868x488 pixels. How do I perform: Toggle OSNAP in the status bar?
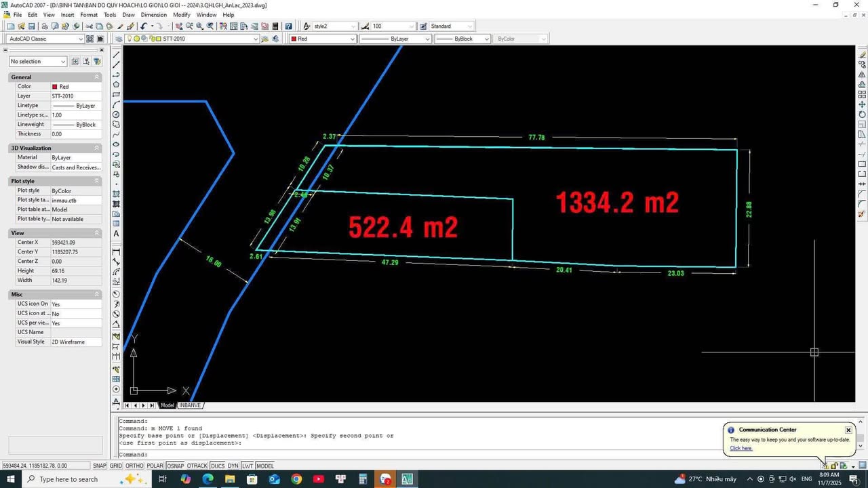coord(175,466)
